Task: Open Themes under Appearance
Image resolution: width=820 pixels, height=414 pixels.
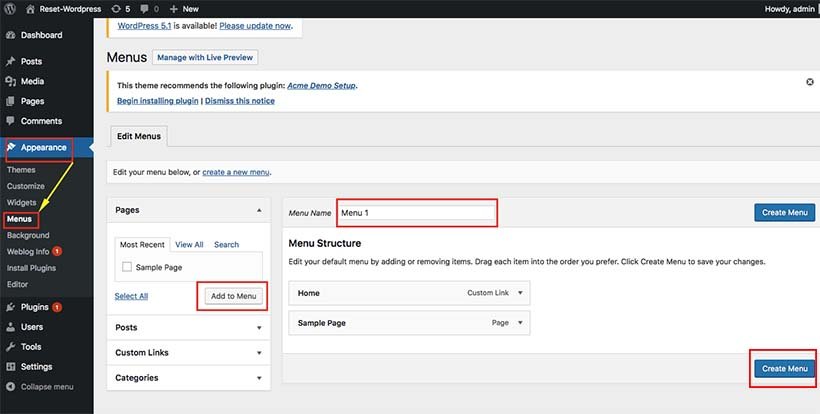Action: click(x=21, y=170)
